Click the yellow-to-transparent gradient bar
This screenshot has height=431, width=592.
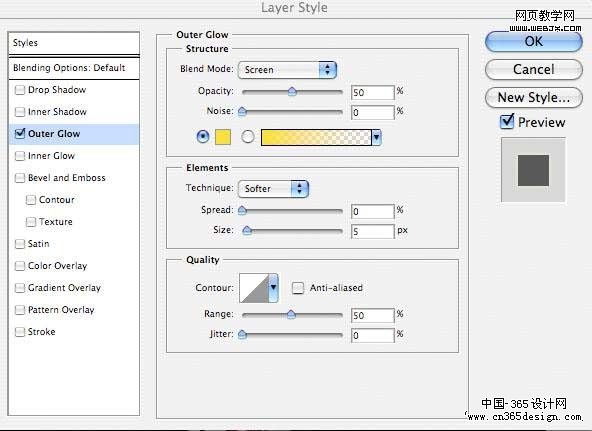[x=316, y=137]
